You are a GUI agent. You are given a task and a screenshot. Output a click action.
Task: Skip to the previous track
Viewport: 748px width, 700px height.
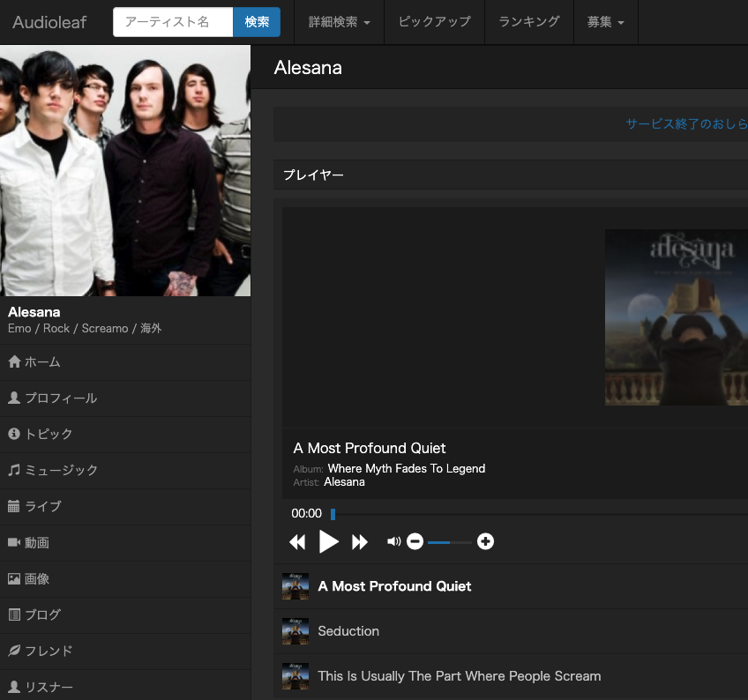coord(297,542)
